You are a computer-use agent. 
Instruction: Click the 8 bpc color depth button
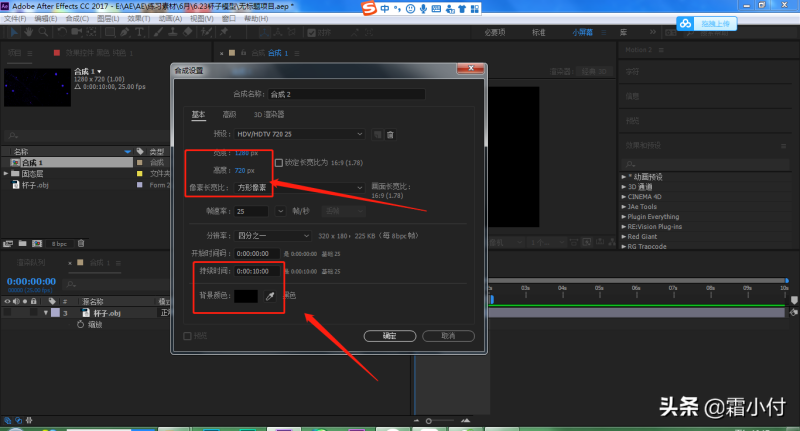tap(59, 244)
